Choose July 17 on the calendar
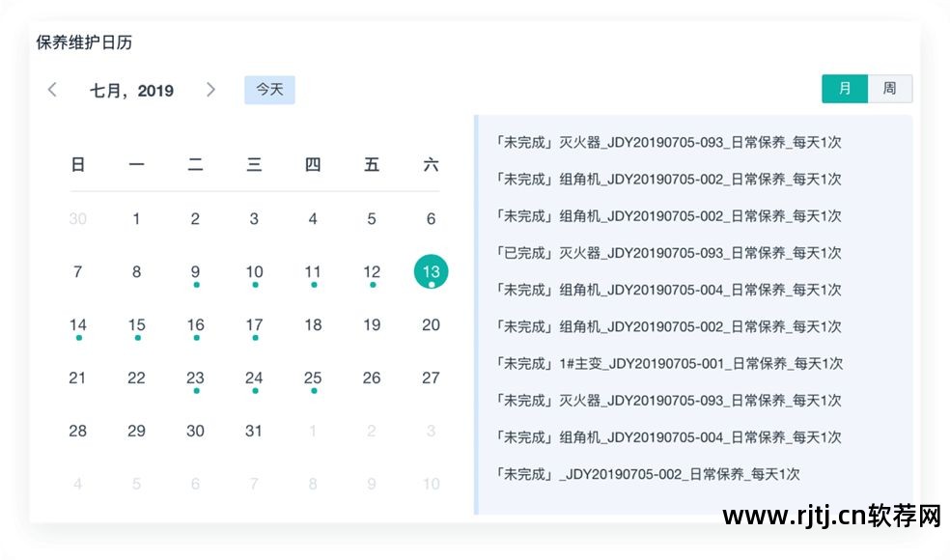This screenshot has height=560, width=950. pyautogui.click(x=254, y=324)
